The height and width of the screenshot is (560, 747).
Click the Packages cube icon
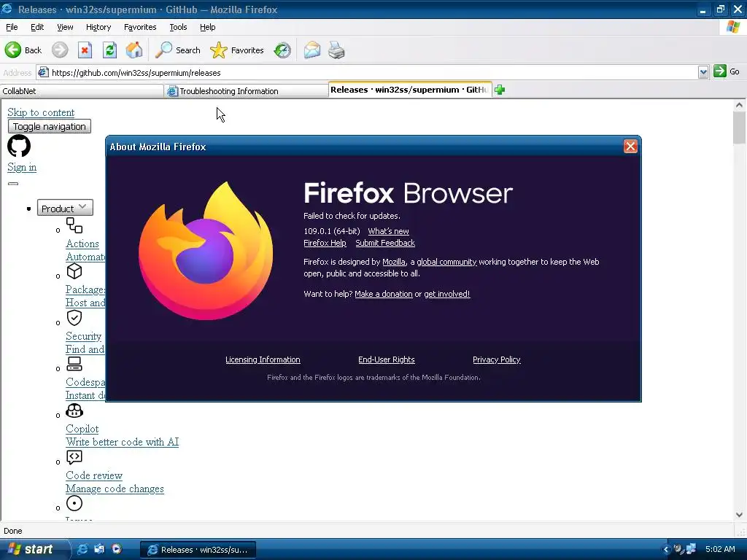[x=74, y=271]
